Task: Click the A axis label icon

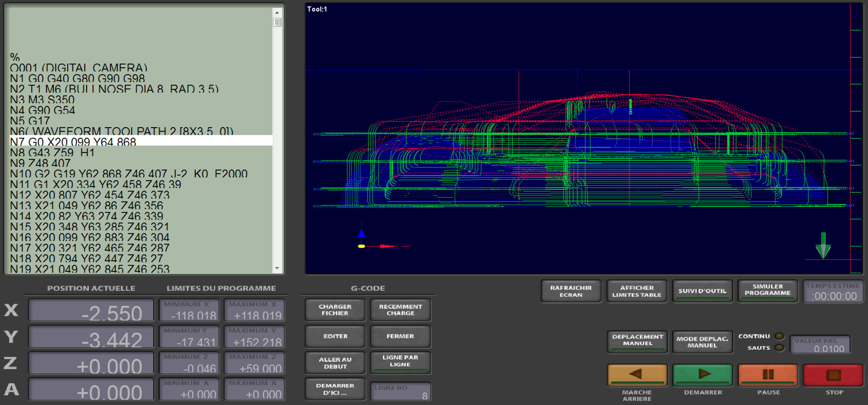Action: coord(11,389)
